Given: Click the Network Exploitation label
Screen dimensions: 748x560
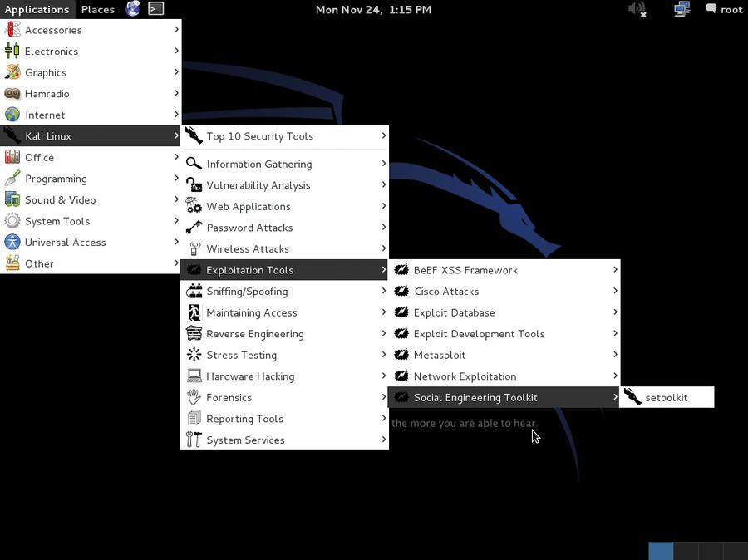Looking at the screenshot, I should pyautogui.click(x=465, y=376).
